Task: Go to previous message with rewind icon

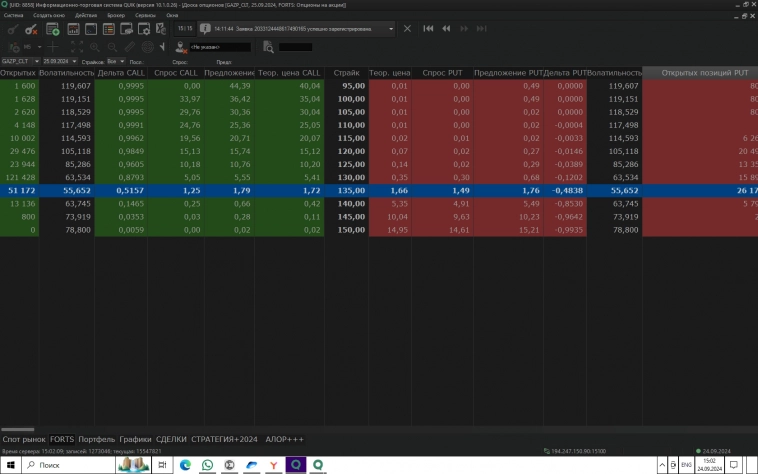Action: click(447, 29)
